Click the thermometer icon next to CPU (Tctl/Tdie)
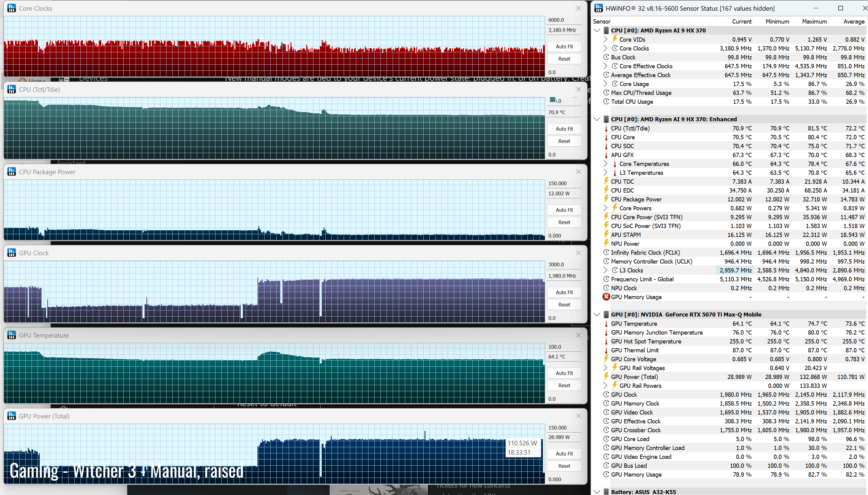868x495 pixels. (x=606, y=129)
